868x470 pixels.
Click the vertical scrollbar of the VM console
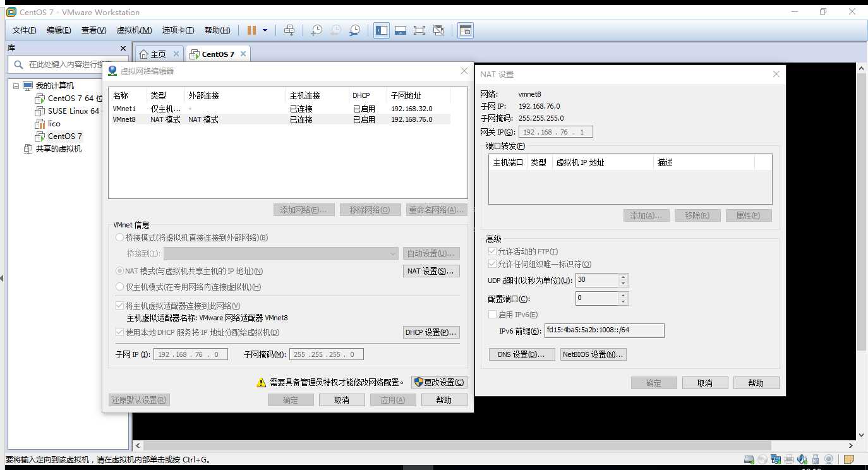pos(862,211)
